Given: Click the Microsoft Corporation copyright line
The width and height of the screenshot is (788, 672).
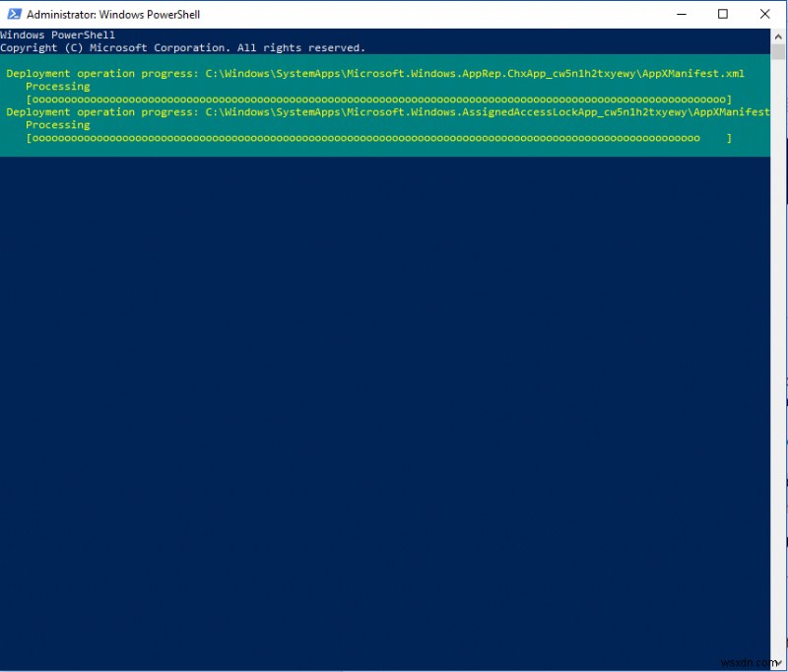Looking at the screenshot, I should (182, 46).
